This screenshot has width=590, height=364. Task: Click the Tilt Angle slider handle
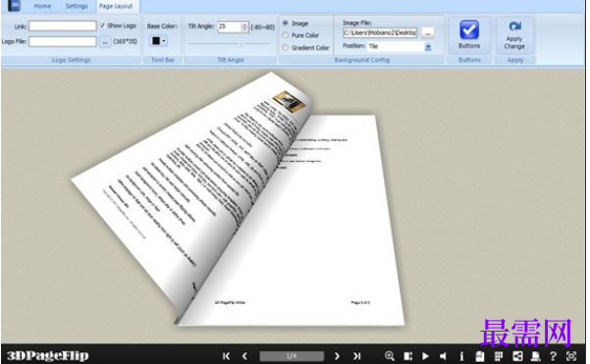click(241, 43)
